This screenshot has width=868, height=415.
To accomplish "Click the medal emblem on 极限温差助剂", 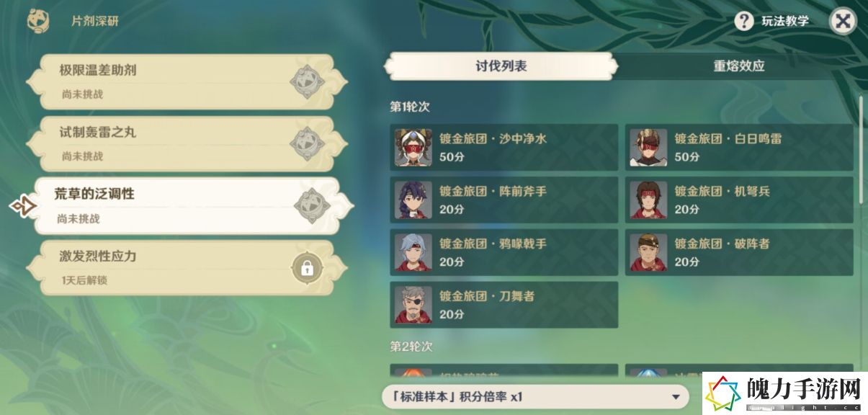I will (308, 82).
